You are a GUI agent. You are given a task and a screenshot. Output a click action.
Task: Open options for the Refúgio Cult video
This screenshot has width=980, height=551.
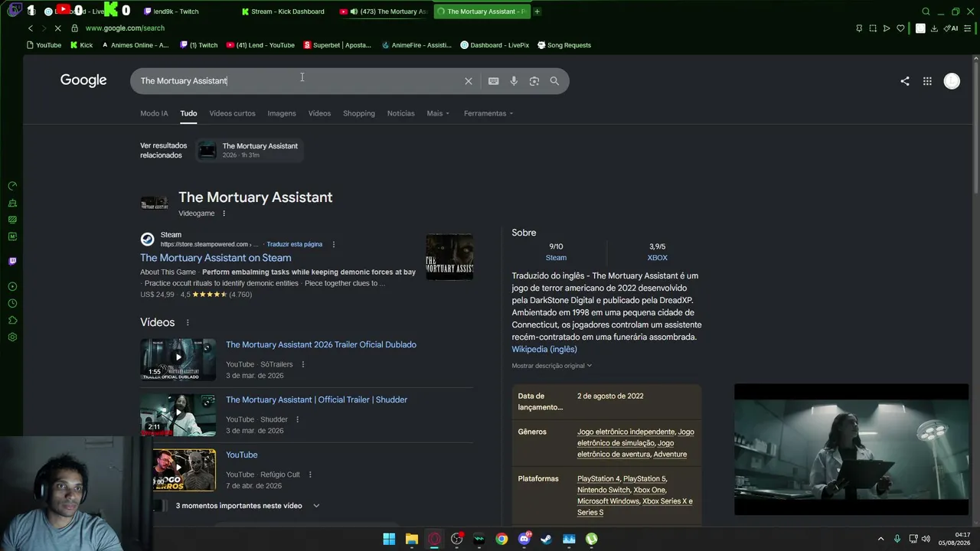pos(310,474)
